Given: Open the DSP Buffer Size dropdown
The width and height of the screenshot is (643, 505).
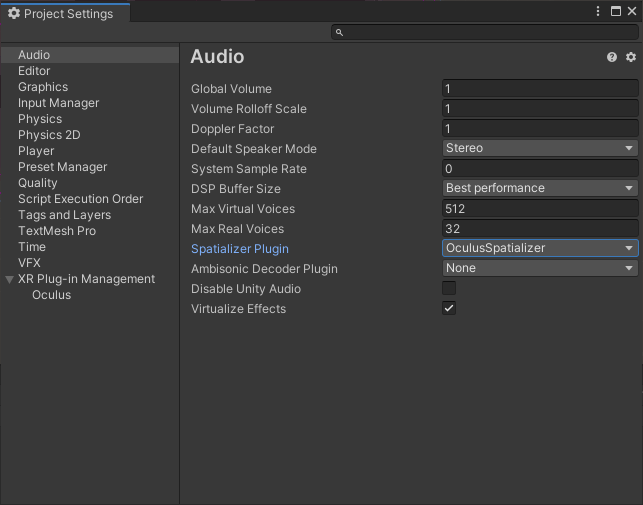Looking at the screenshot, I should [x=539, y=188].
